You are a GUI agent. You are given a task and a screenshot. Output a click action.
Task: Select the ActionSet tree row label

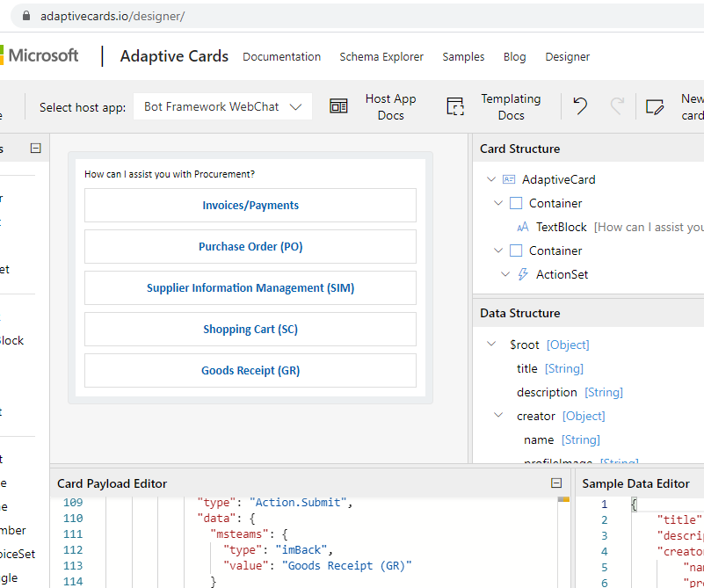click(x=562, y=274)
